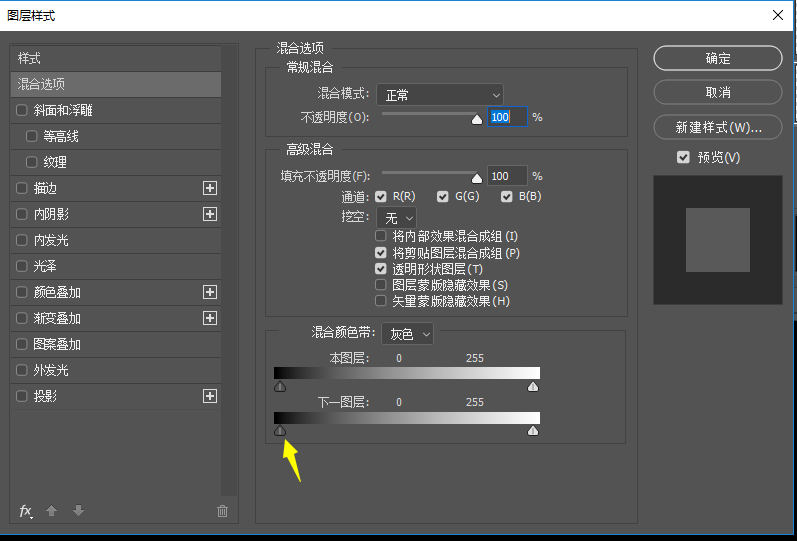The image size is (797, 541).
Task: Click the OK confirm button
Action: [717, 58]
